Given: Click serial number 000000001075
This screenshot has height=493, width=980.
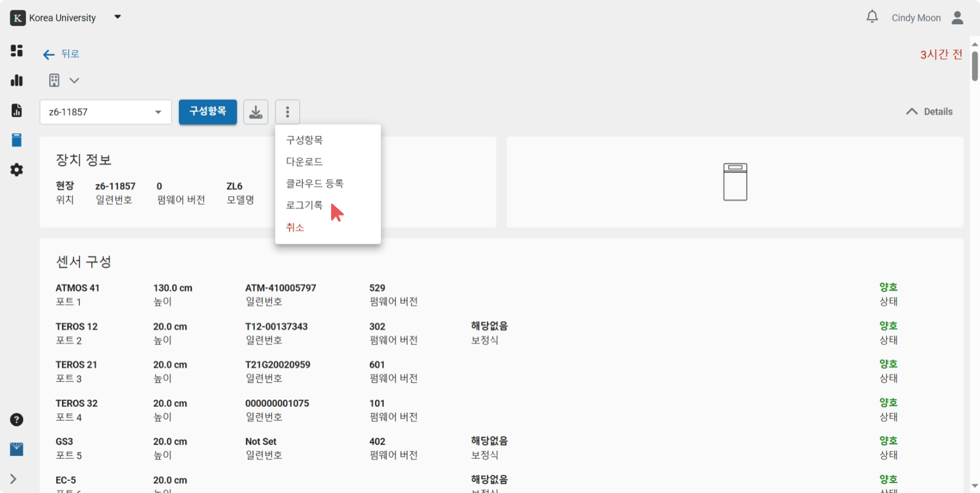Looking at the screenshot, I should point(277,403).
